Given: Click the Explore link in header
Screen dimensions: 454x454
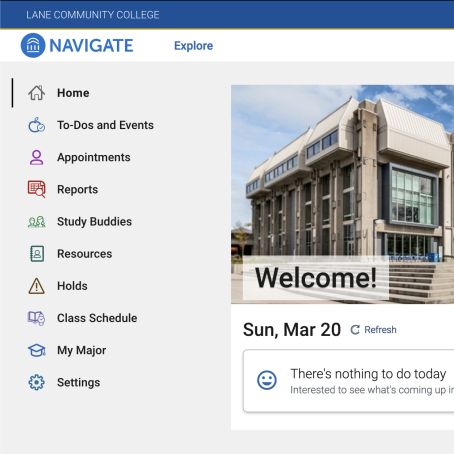Looking at the screenshot, I should (x=193, y=46).
